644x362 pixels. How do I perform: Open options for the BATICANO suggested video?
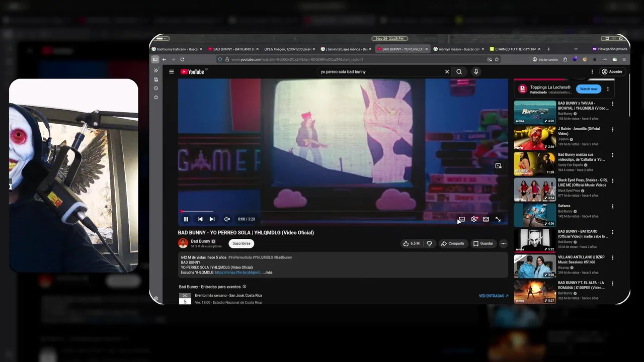(x=612, y=232)
